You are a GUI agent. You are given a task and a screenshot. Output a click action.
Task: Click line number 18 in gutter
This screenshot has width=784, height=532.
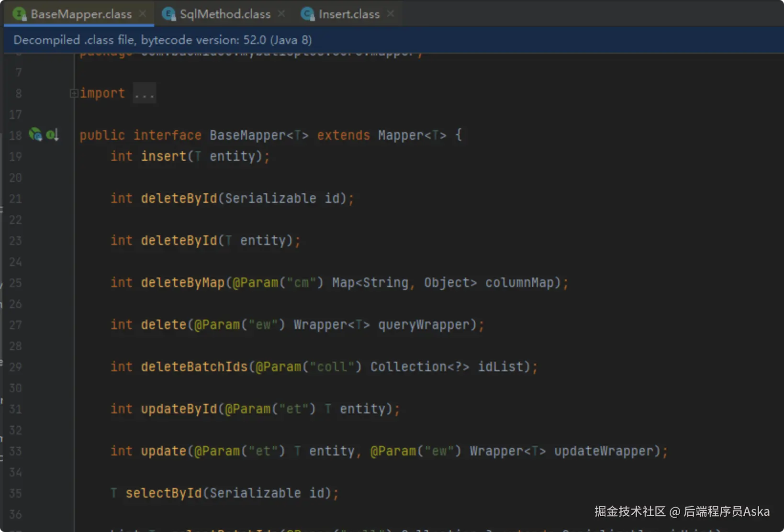(15, 135)
